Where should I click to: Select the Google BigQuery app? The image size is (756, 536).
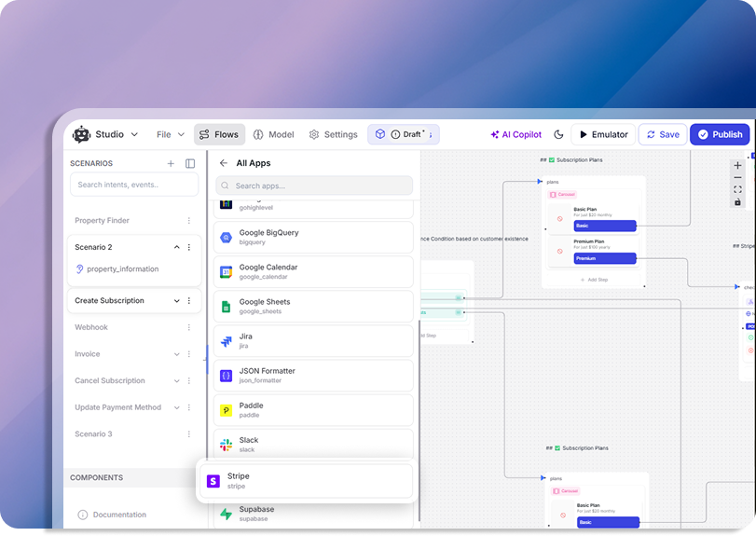tap(313, 237)
